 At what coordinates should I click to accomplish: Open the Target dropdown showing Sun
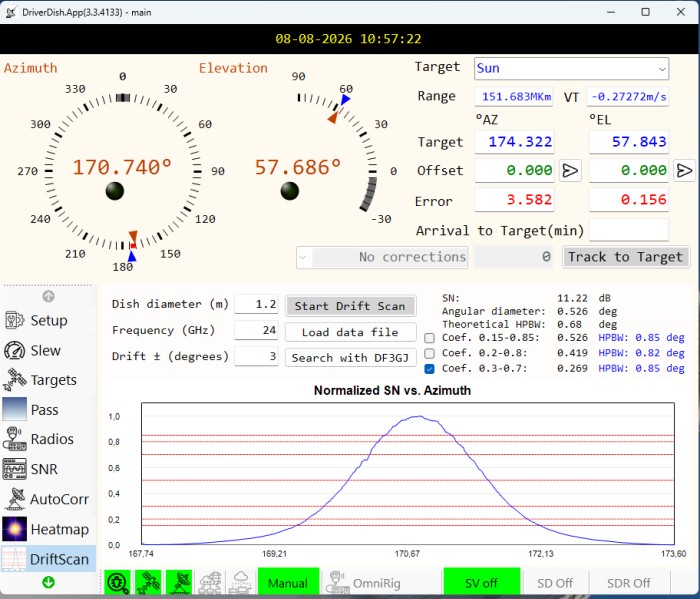[x=571, y=69]
